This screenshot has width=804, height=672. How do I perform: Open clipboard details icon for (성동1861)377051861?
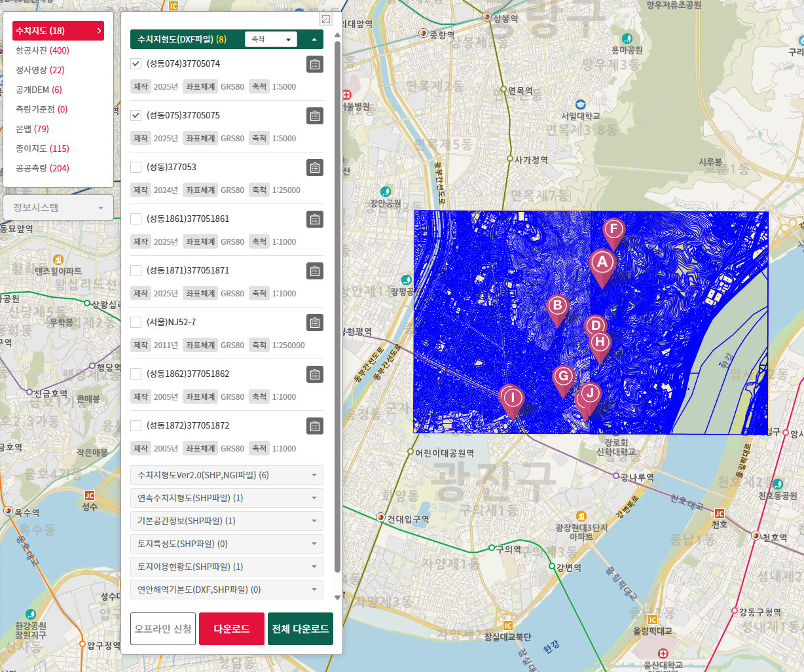click(315, 219)
